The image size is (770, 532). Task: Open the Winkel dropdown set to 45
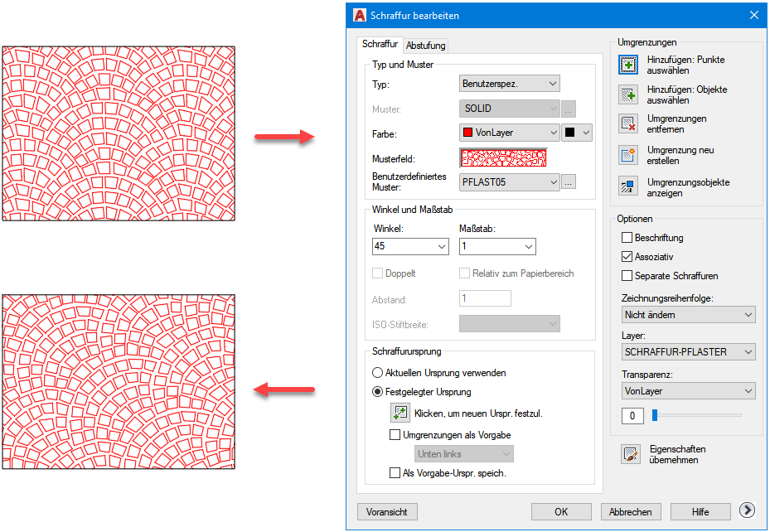click(x=410, y=246)
